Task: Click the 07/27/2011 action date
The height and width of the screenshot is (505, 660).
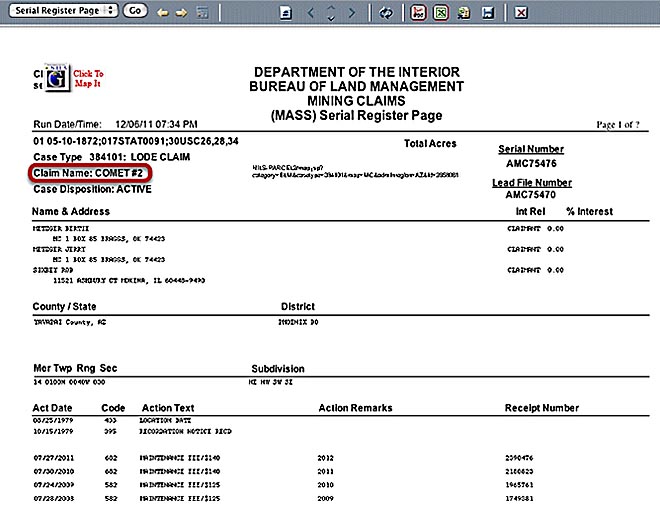Action: pos(53,458)
